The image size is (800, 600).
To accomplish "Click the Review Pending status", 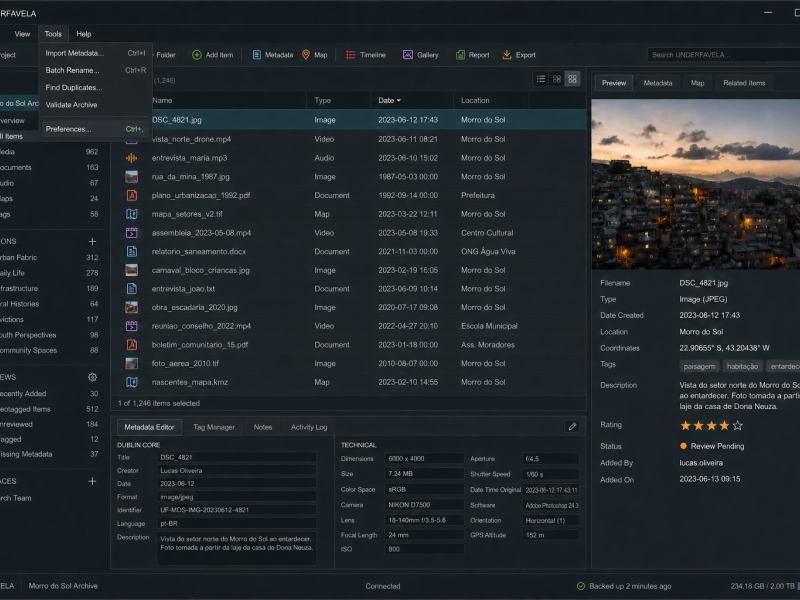I will [x=712, y=446].
